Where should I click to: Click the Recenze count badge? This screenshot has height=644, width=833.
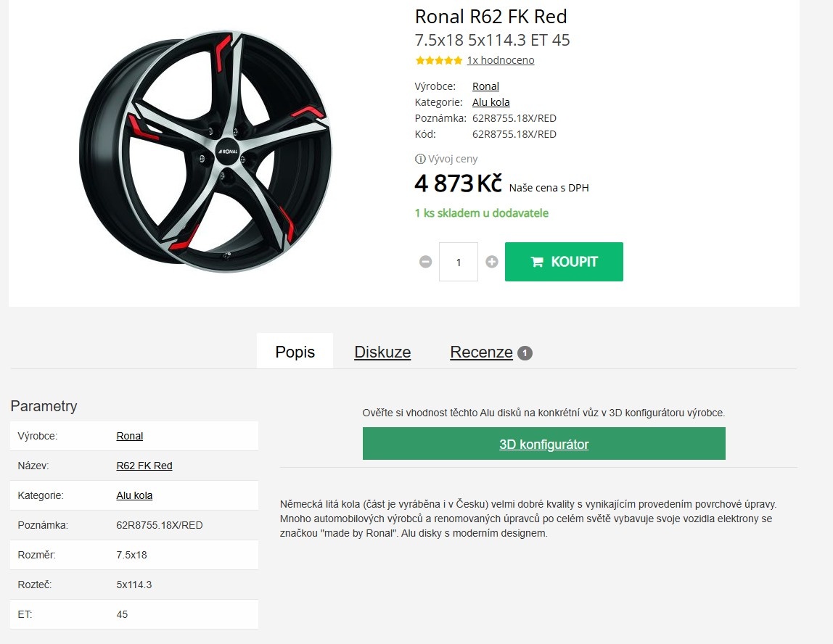[x=524, y=351]
